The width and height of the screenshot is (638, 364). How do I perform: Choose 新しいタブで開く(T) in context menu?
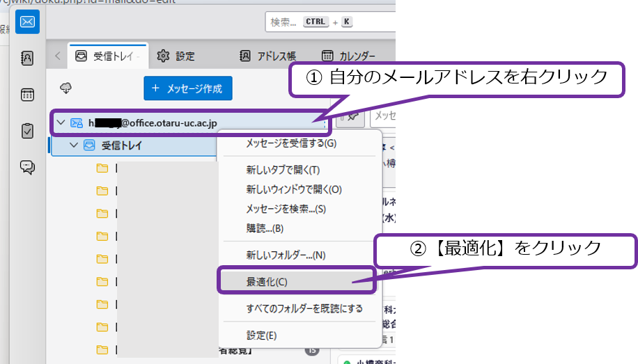(x=282, y=170)
